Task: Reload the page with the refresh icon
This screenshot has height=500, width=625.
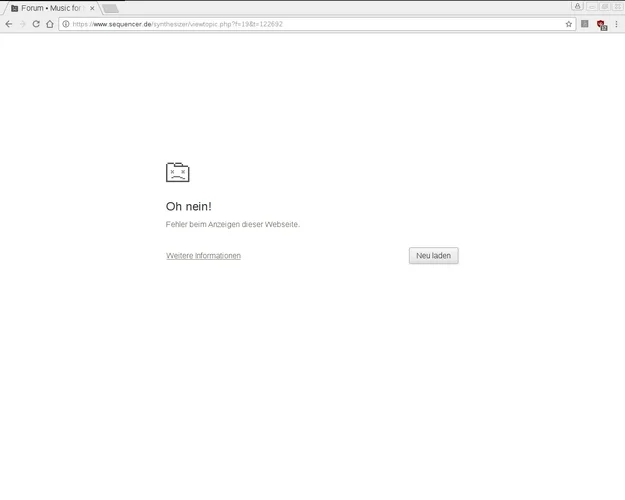Action: click(x=36, y=24)
